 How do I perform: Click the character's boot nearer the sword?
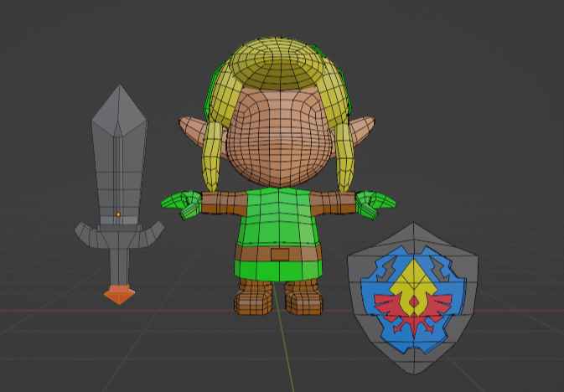coord(254,298)
